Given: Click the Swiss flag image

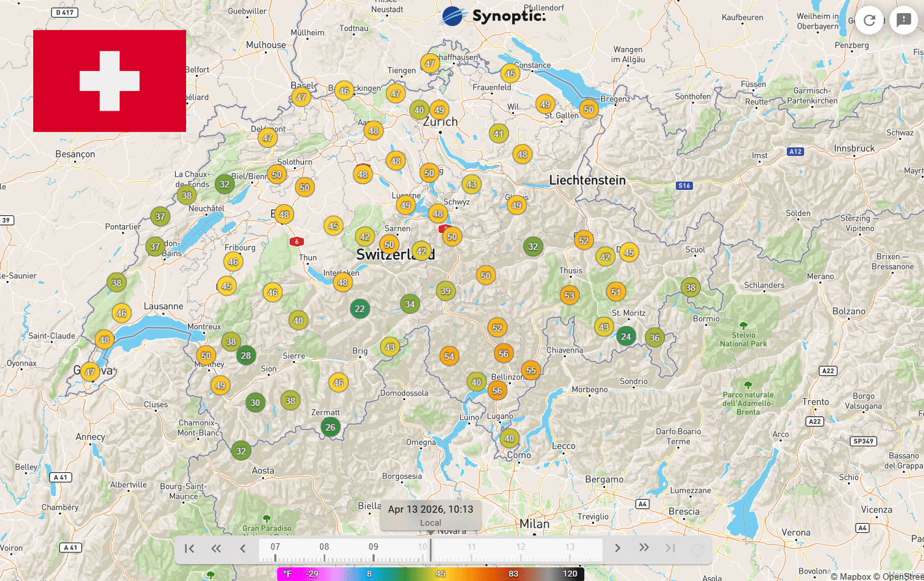Looking at the screenshot, I should (109, 81).
